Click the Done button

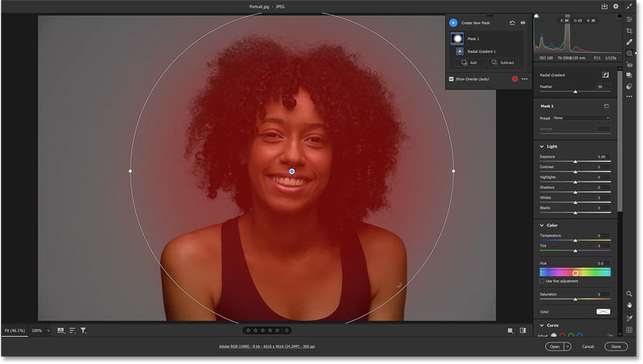click(x=616, y=346)
